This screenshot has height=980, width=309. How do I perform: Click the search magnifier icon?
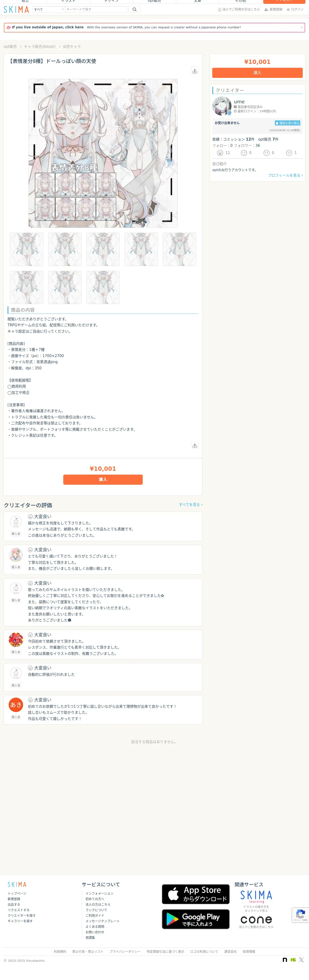pyautogui.click(x=135, y=10)
